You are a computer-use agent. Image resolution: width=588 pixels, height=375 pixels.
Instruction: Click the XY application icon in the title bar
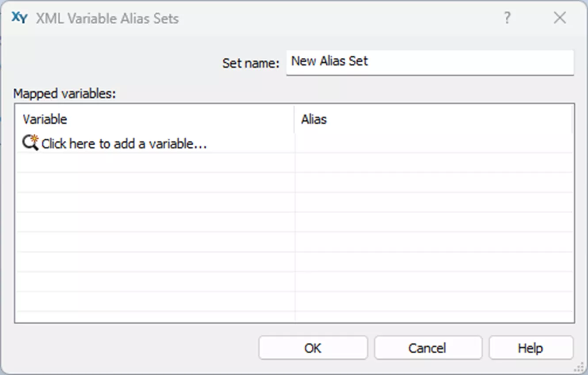pos(19,18)
